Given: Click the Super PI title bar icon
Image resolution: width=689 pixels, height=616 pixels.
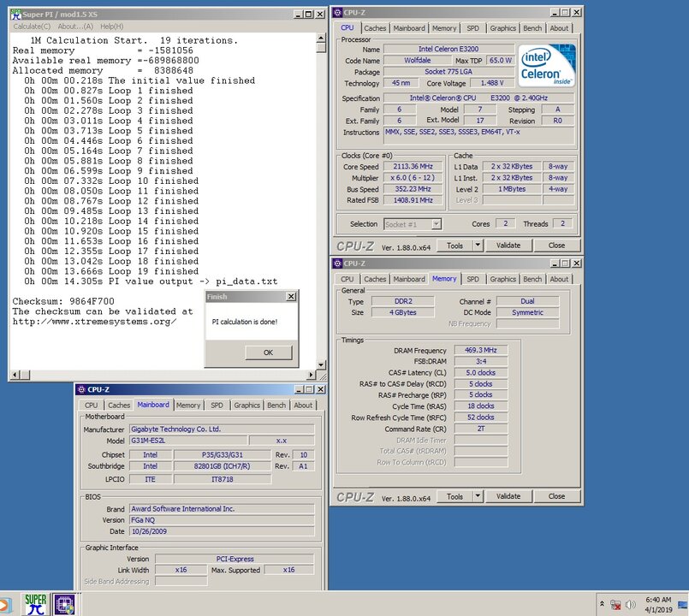Looking at the screenshot, I should (x=16, y=14).
